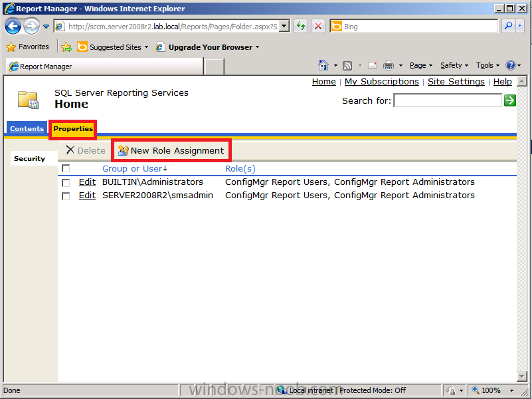Expand the Print options dropdown arrow
Screen dimensions: 532x399
[x=400, y=66]
